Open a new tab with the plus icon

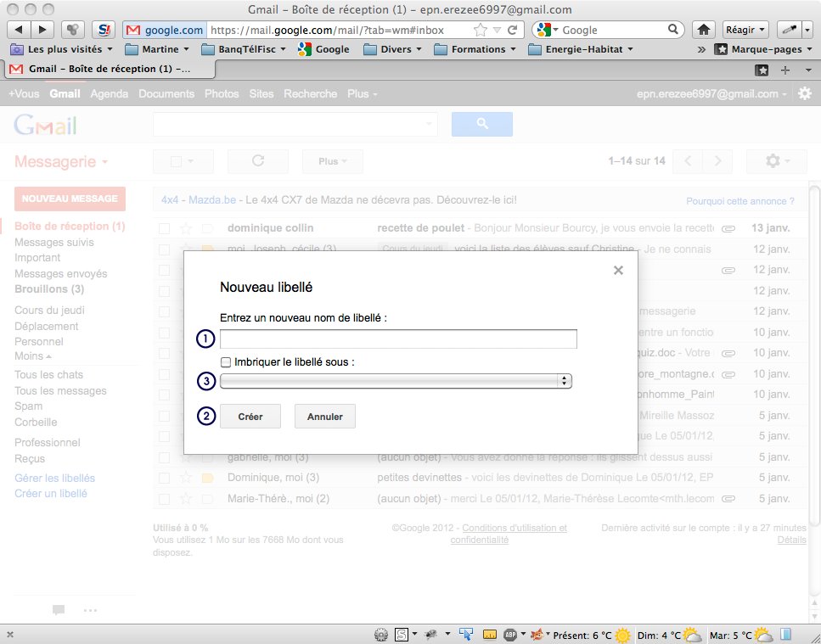click(784, 70)
